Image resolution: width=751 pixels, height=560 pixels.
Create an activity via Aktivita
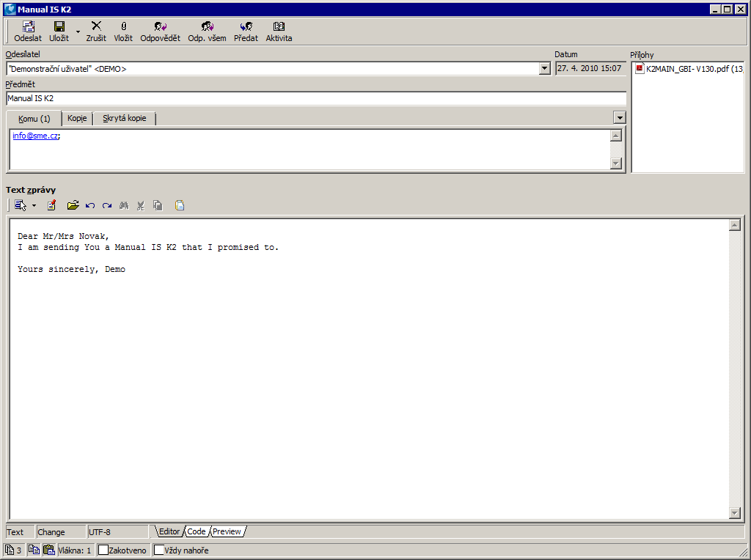pyautogui.click(x=279, y=32)
